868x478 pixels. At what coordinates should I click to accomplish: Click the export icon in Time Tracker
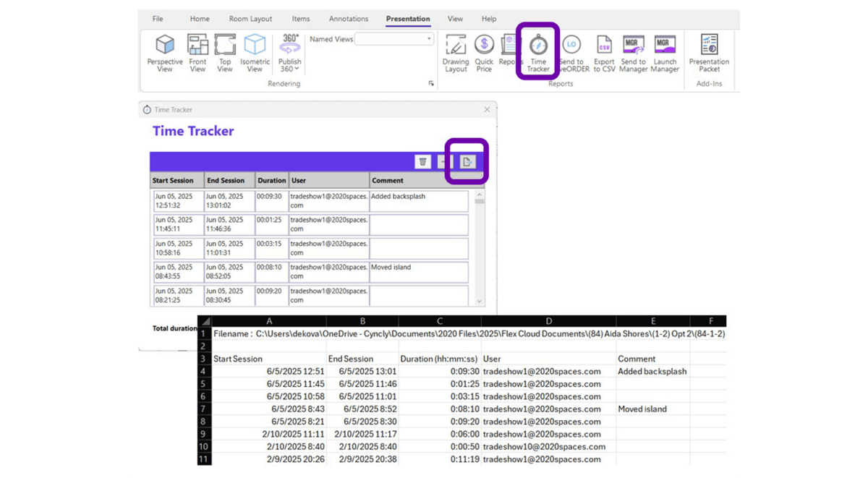coord(468,162)
